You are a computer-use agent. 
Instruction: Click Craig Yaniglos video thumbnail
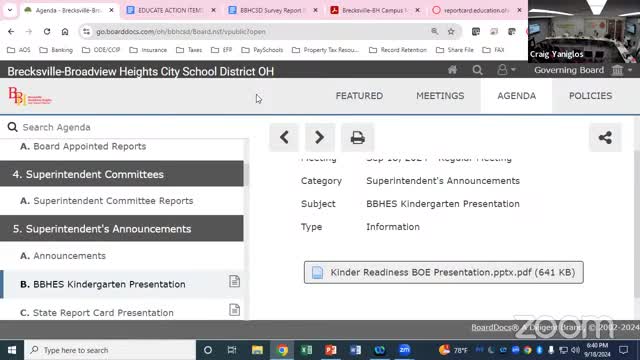584,31
